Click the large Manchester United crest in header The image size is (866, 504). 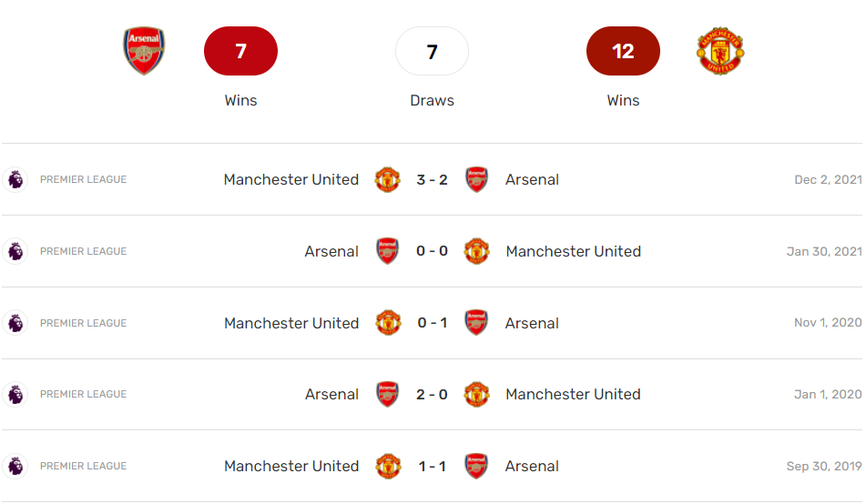click(720, 51)
